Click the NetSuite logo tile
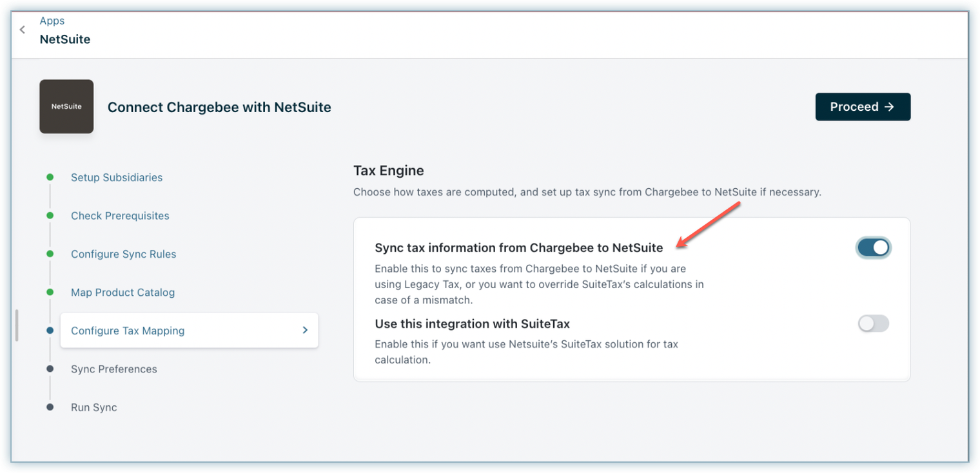 tap(66, 106)
